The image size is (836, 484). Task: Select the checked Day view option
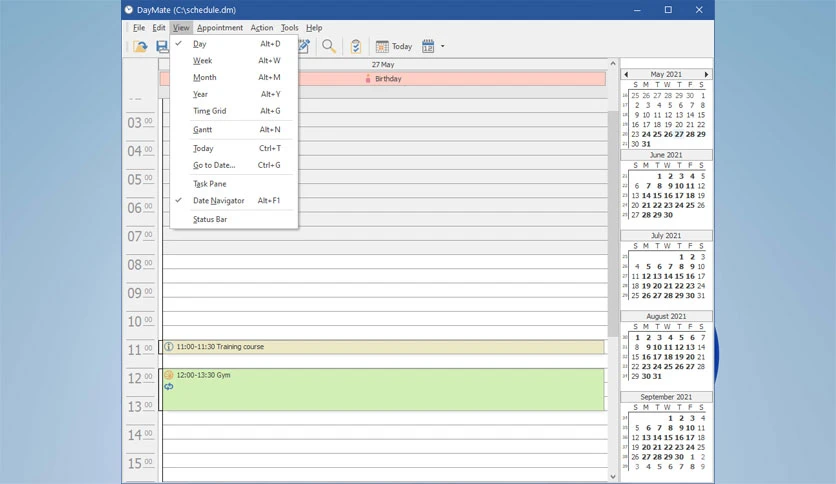click(x=234, y=44)
